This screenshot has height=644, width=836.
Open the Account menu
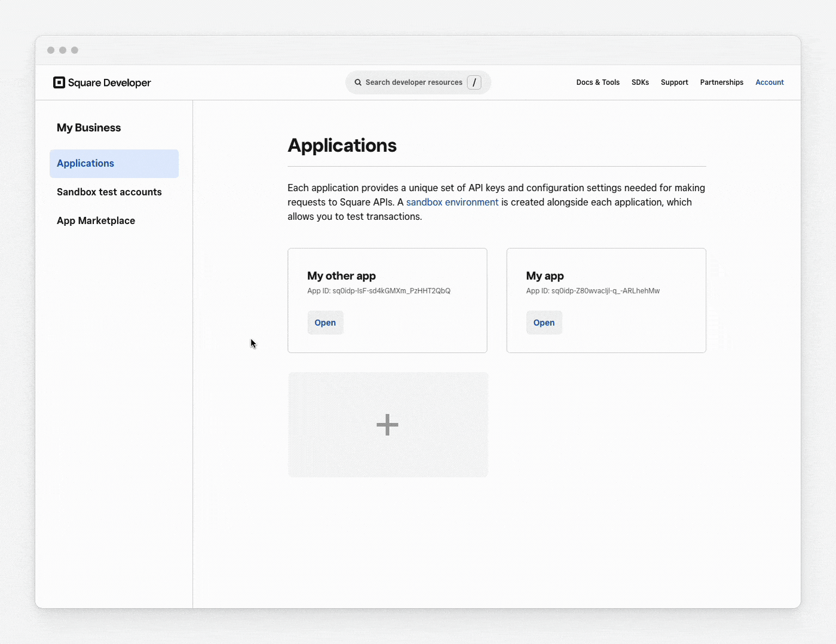point(769,82)
